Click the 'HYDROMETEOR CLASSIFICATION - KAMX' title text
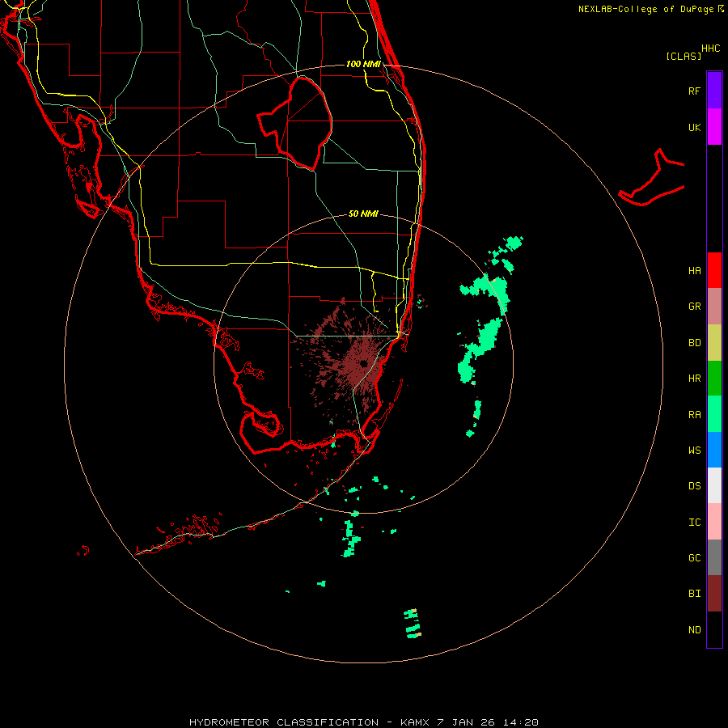 tap(309, 722)
